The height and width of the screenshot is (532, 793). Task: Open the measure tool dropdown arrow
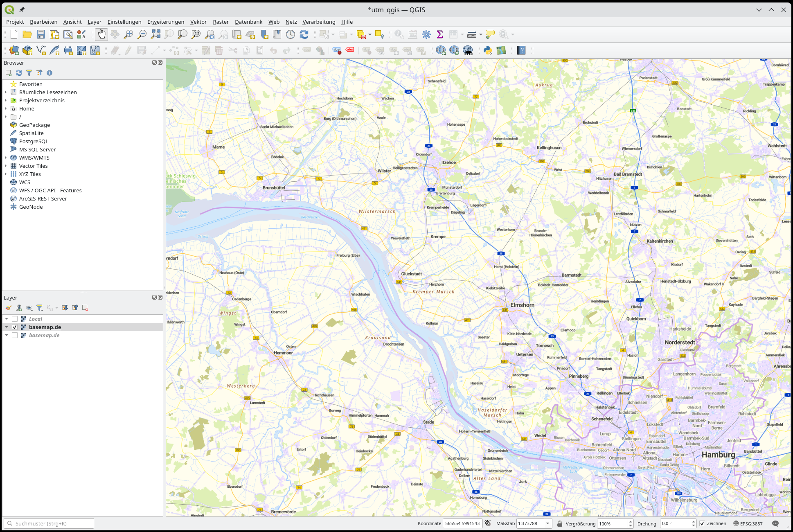point(481,34)
